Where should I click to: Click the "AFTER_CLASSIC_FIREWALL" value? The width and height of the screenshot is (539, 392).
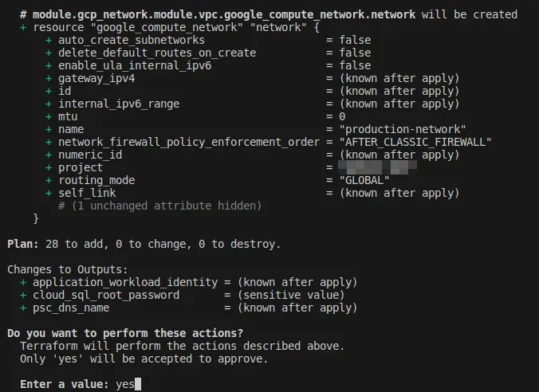click(x=415, y=142)
